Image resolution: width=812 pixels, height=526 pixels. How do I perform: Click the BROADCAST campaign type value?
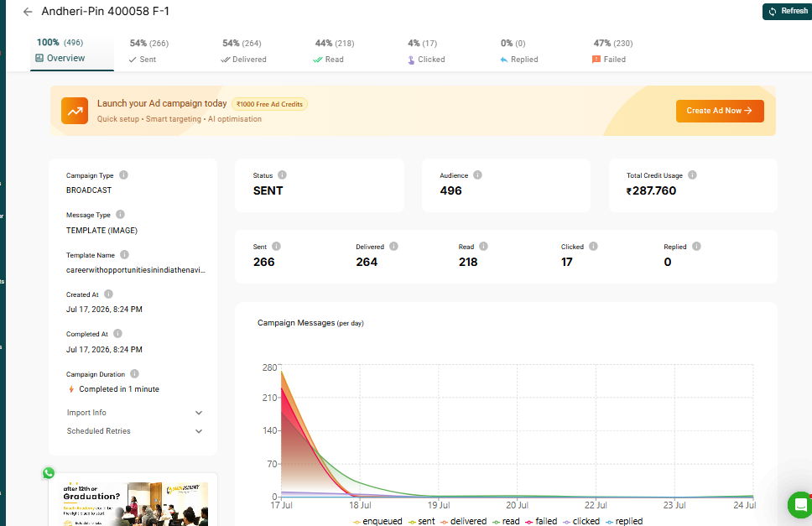click(89, 190)
